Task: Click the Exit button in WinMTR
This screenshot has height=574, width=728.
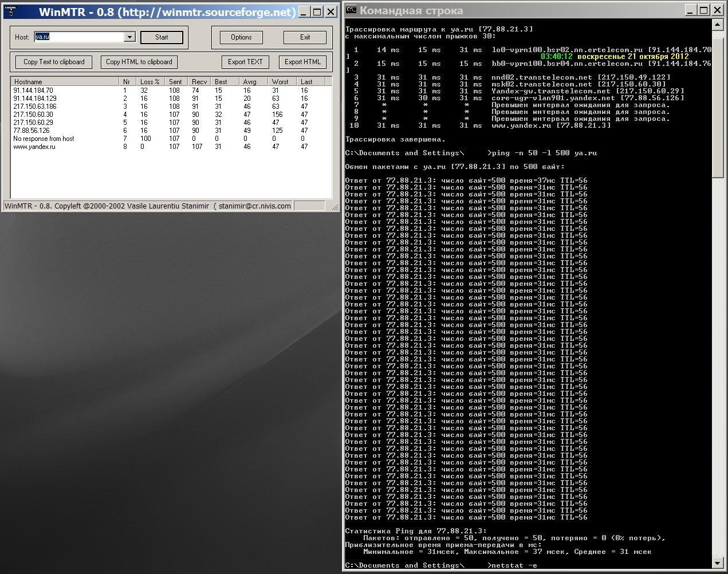Action: (x=305, y=37)
